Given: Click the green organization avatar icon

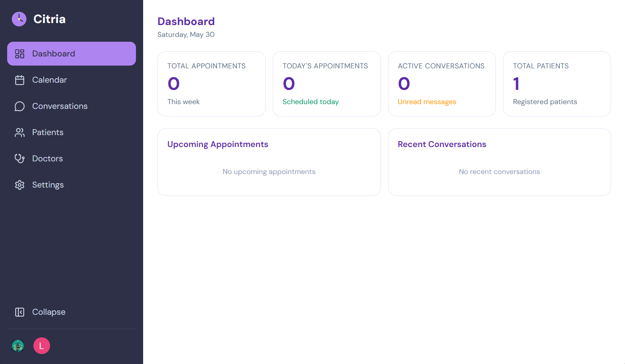Looking at the screenshot, I should tap(18, 346).
